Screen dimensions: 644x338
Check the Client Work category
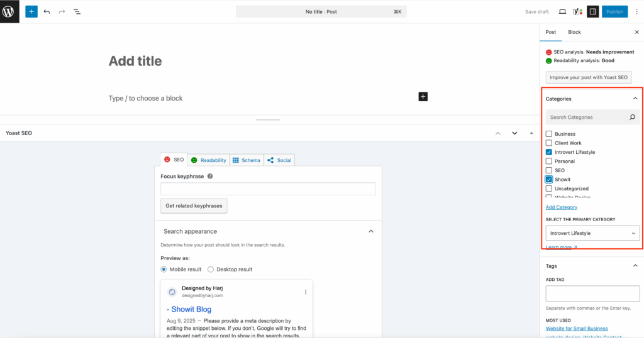point(548,143)
